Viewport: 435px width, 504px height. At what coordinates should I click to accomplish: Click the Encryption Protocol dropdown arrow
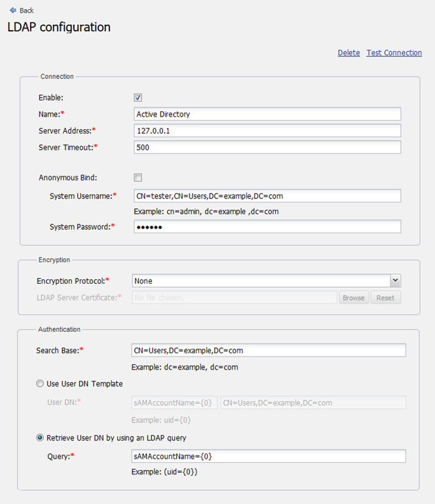(x=395, y=281)
